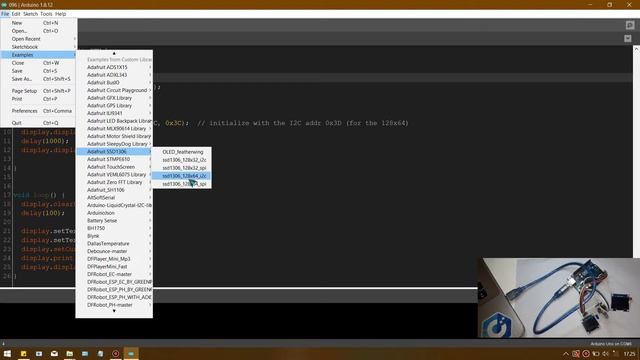
Task: Open the Windows Start menu
Action: point(7,353)
